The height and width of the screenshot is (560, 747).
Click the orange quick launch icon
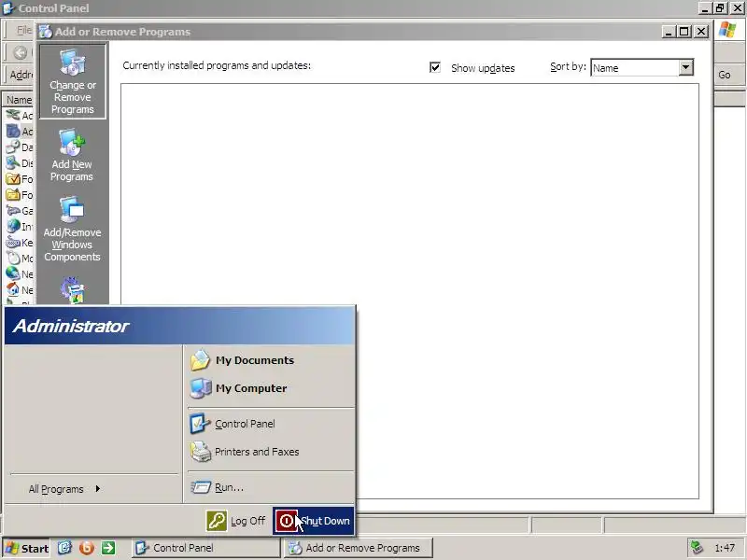(87, 548)
